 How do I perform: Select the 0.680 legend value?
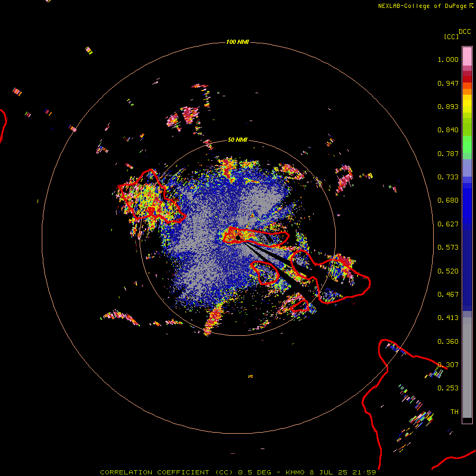[x=448, y=200]
